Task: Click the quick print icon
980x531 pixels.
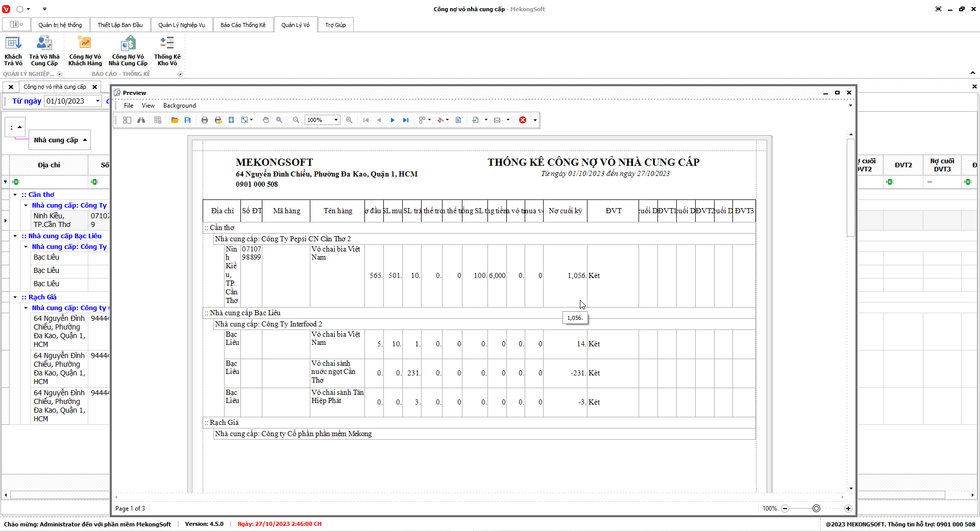Action: pyautogui.click(x=218, y=120)
